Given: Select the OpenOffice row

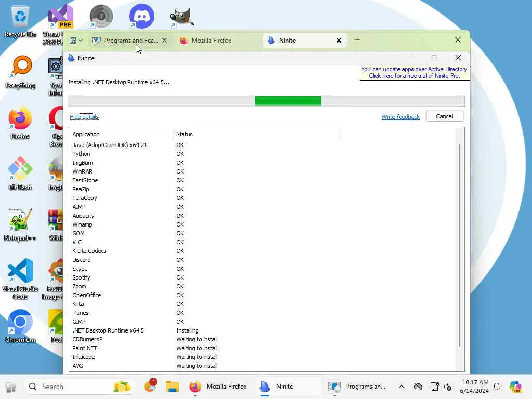Looking at the screenshot, I should 262,295.
